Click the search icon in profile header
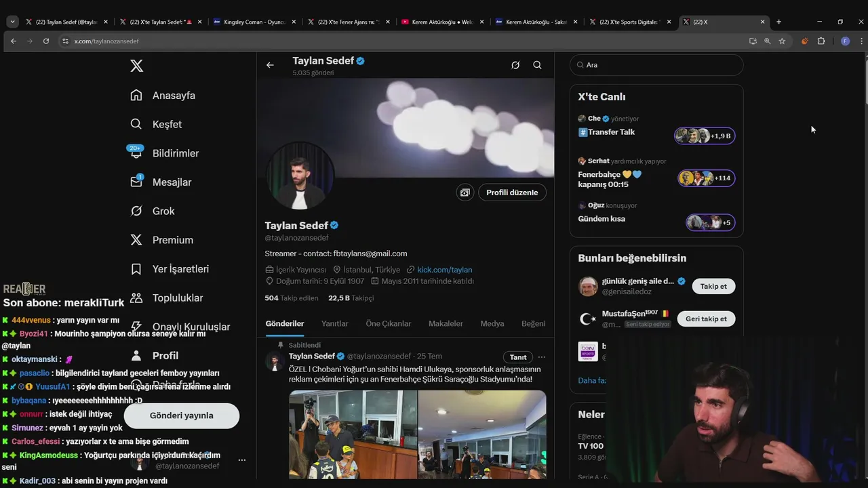868x488 pixels. pyautogui.click(x=537, y=65)
